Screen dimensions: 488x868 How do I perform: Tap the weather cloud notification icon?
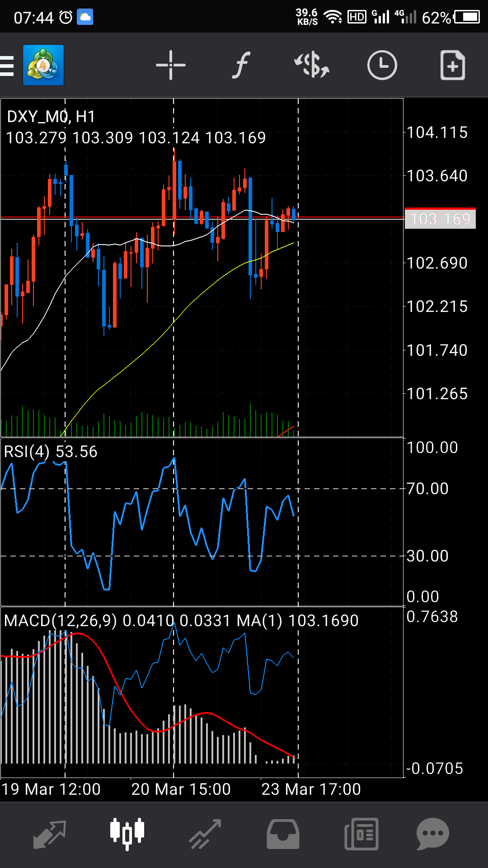coord(85,18)
